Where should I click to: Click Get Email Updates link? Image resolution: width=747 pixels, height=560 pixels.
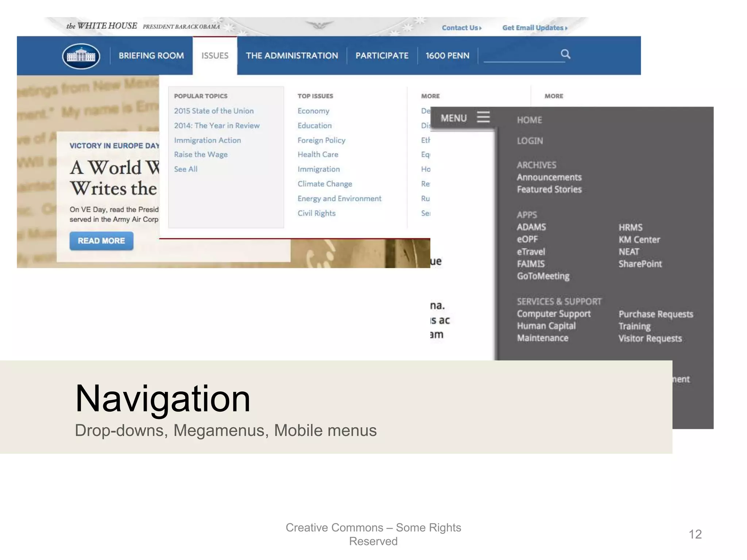coord(535,28)
